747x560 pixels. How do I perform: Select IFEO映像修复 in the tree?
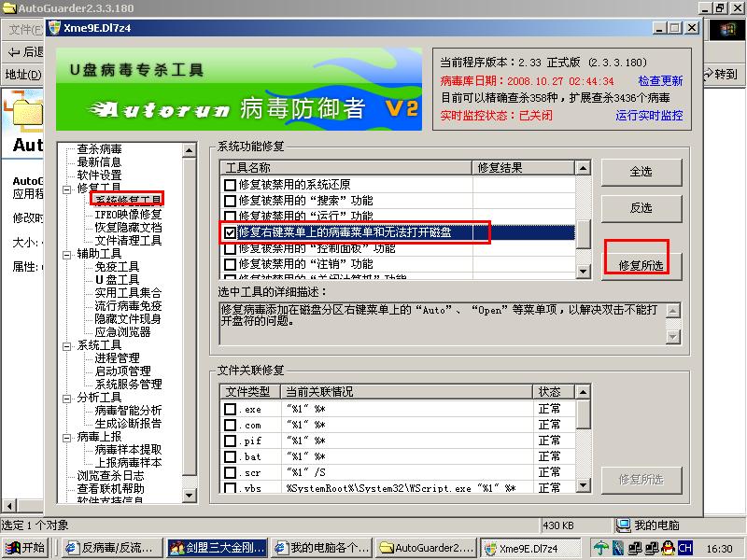tap(128, 215)
